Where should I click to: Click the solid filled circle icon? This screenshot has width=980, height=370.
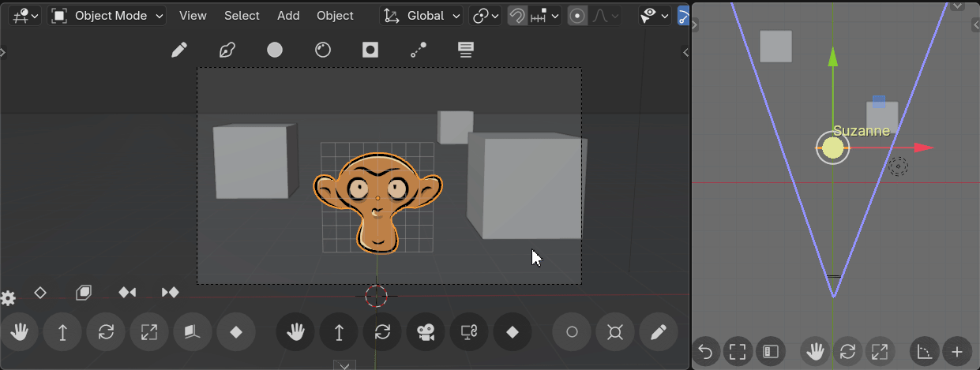(275, 50)
